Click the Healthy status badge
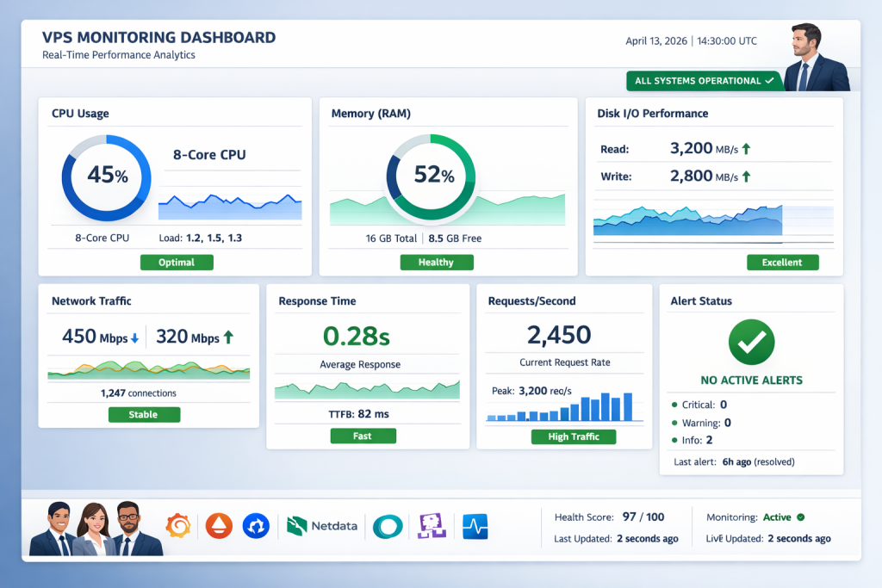 point(437,263)
